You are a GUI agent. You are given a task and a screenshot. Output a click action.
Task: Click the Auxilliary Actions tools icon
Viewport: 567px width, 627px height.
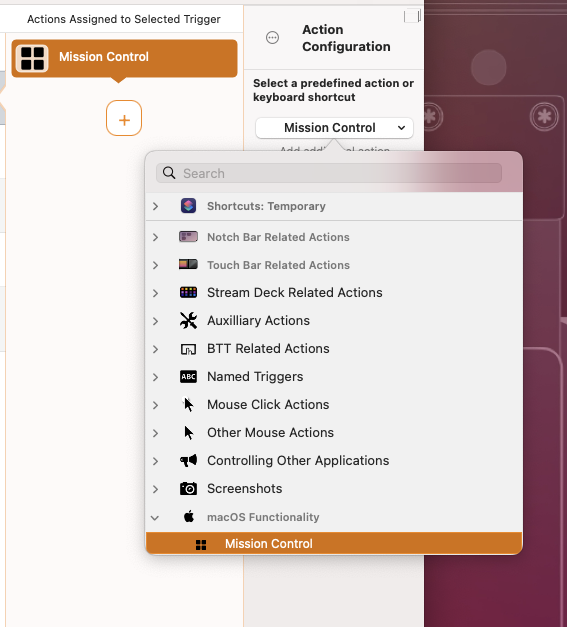(188, 320)
